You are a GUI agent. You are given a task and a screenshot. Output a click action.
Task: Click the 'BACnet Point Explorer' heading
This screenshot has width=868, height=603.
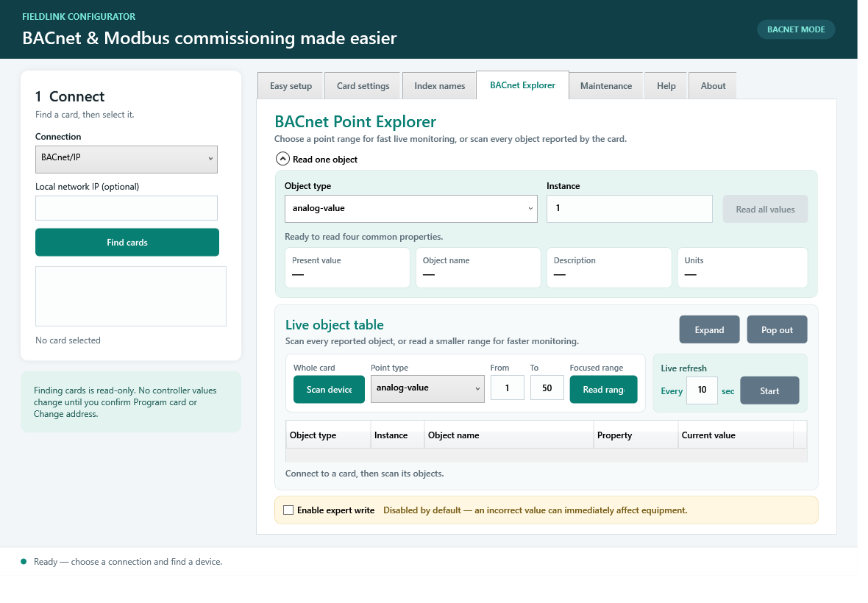point(355,122)
